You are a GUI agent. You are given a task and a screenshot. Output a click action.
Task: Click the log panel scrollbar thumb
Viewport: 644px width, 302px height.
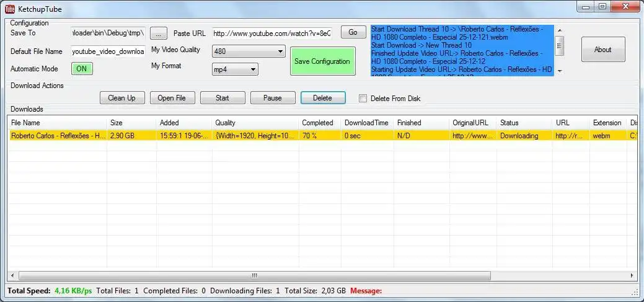(x=559, y=46)
